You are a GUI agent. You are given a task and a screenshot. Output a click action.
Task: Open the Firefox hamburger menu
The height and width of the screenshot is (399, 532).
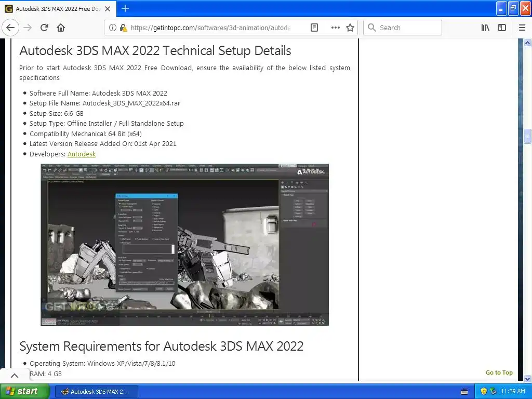[x=522, y=28]
